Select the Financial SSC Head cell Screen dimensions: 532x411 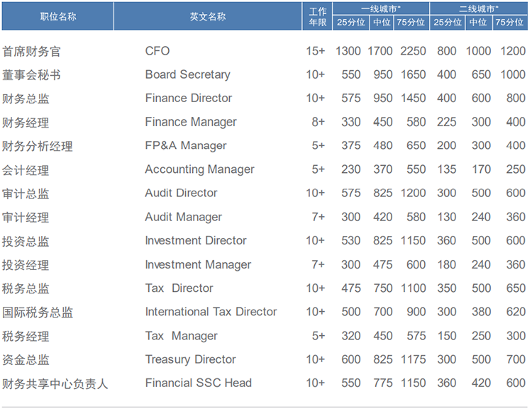198,383
